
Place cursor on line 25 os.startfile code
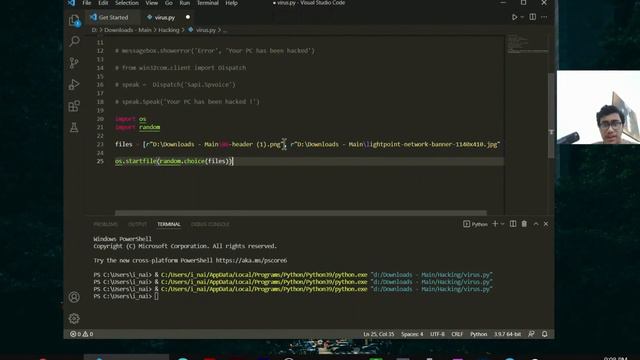point(174,161)
